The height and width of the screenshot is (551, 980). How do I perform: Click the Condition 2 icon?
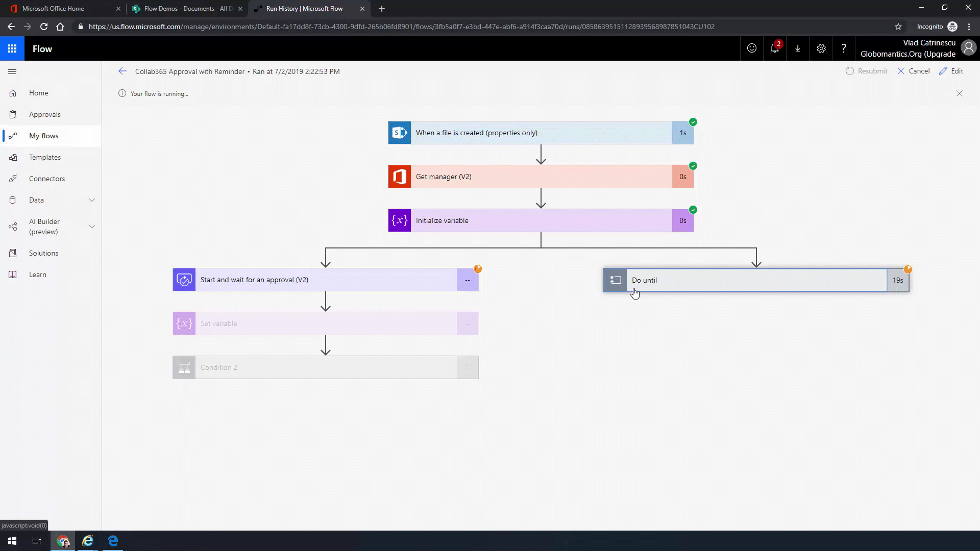(184, 367)
